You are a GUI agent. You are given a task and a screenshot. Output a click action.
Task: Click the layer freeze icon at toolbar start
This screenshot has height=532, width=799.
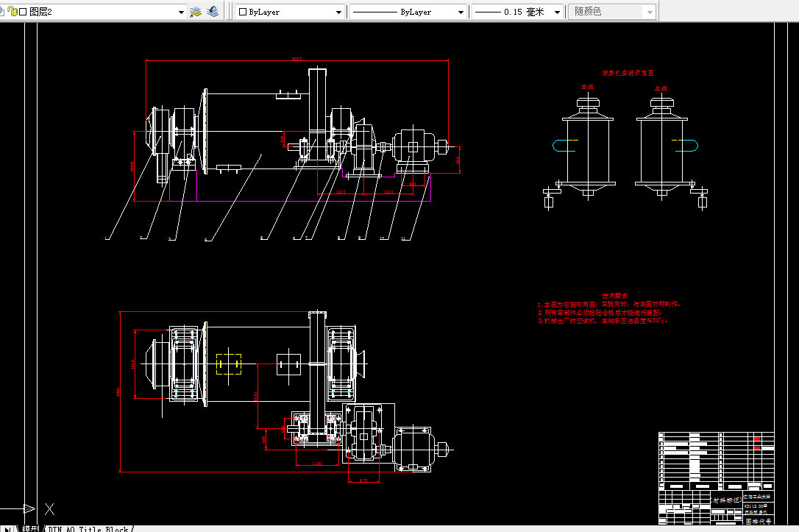(2, 11)
